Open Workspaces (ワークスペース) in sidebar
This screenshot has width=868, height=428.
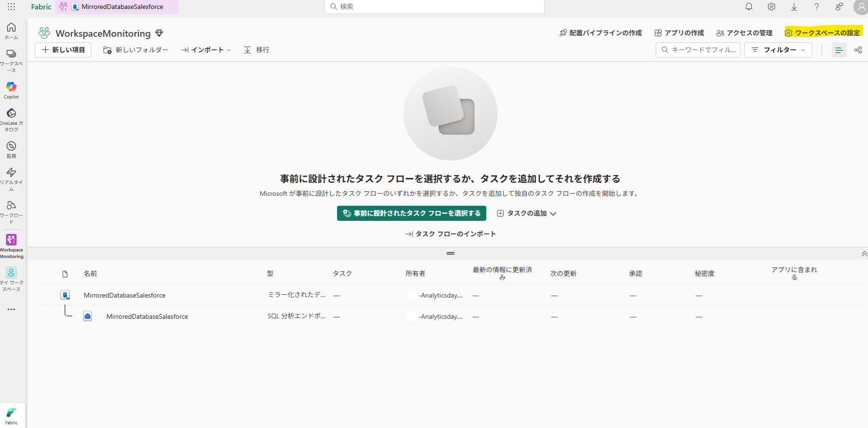point(11,60)
